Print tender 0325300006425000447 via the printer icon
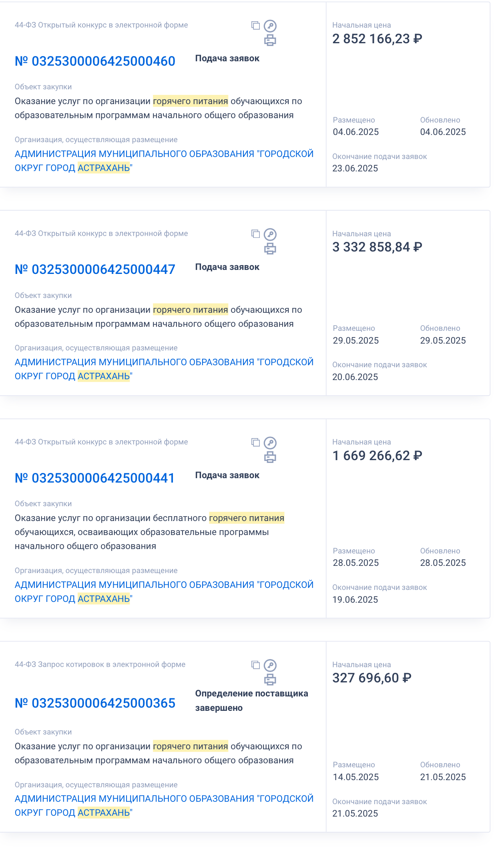 pos(270,249)
